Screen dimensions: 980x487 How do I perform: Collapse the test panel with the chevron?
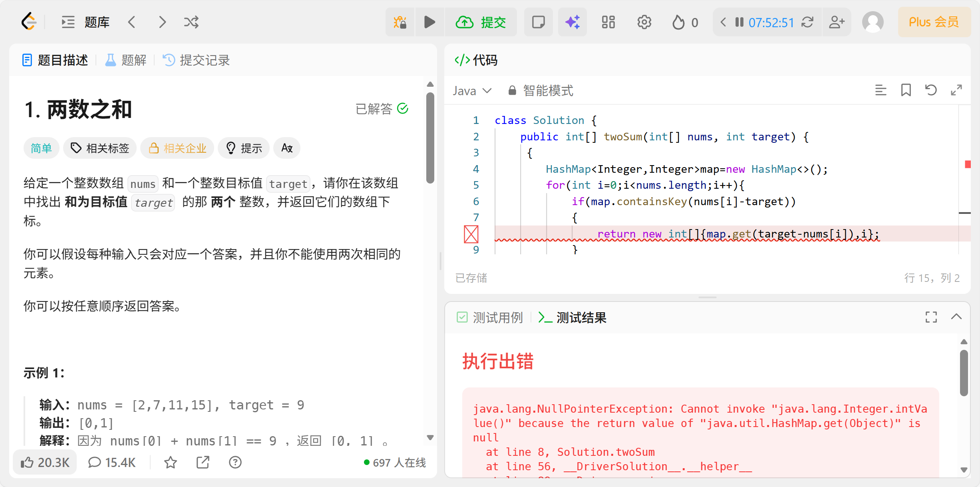[x=956, y=317]
